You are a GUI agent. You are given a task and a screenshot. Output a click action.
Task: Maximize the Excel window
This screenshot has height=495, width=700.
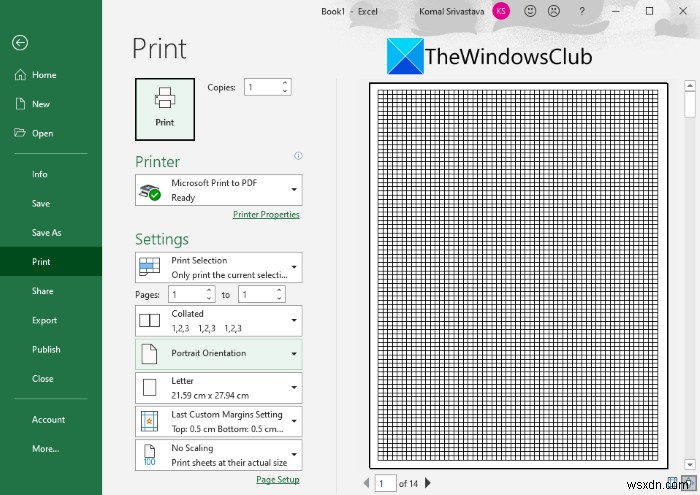click(650, 11)
